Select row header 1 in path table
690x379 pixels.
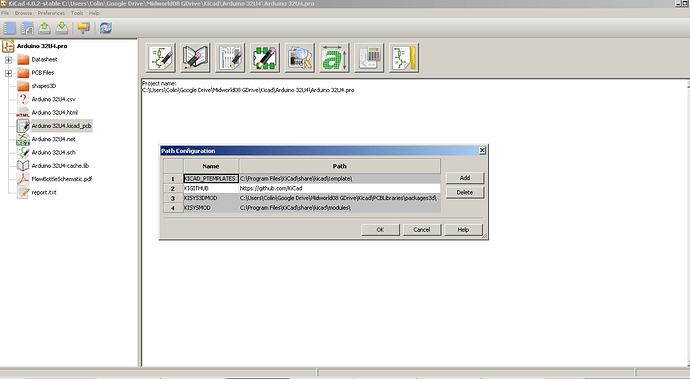pos(173,179)
